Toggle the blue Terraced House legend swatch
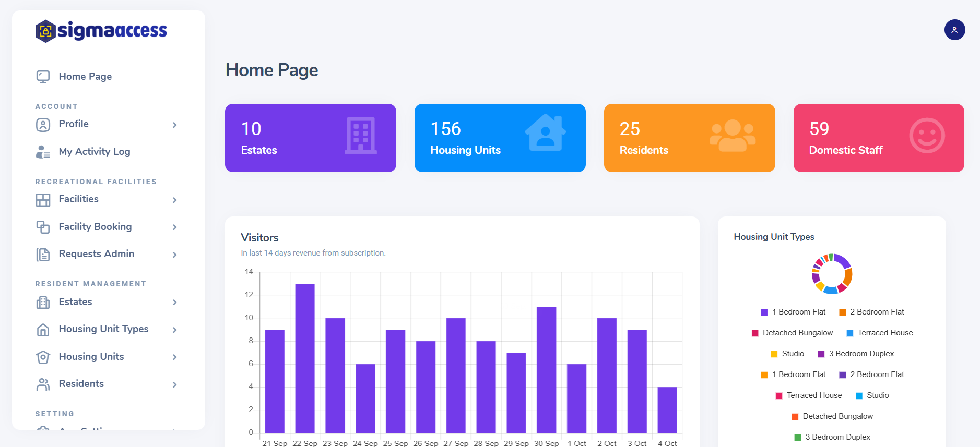This screenshot has width=980, height=447. [850, 333]
